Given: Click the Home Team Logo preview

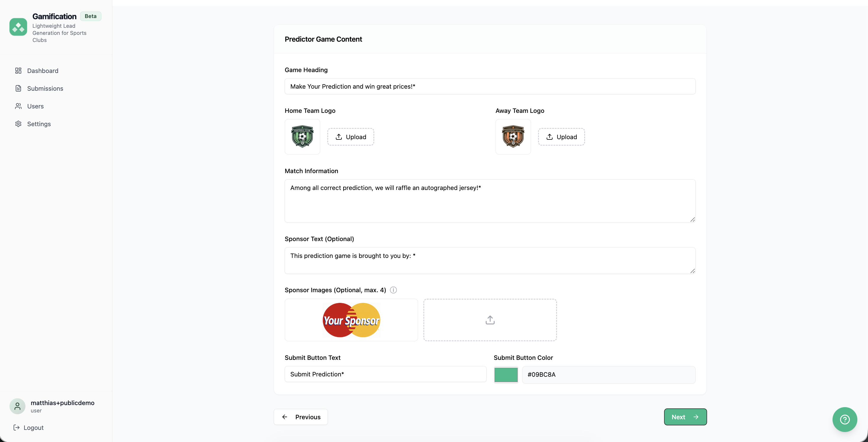Looking at the screenshot, I should pos(302,137).
